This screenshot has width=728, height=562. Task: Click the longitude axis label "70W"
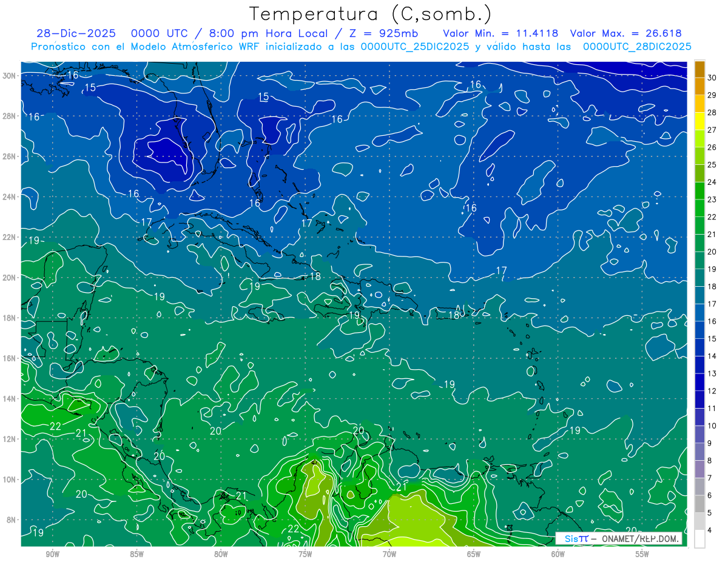click(389, 555)
